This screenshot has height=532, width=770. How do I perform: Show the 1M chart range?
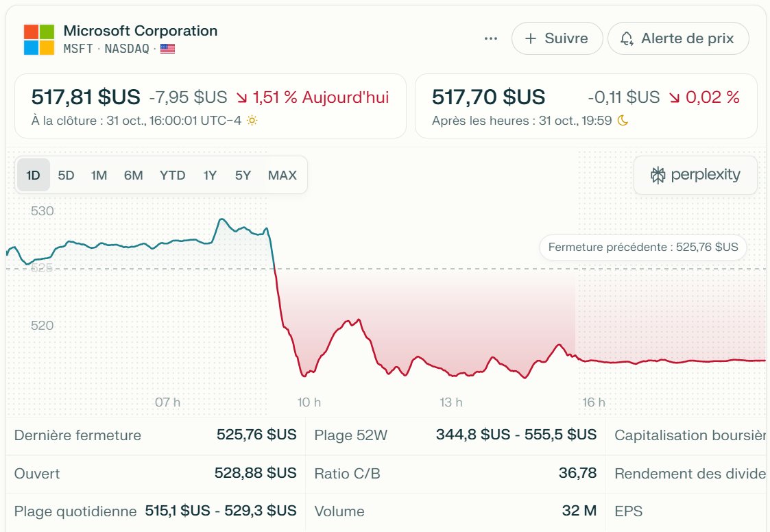pyautogui.click(x=99, y=176)
